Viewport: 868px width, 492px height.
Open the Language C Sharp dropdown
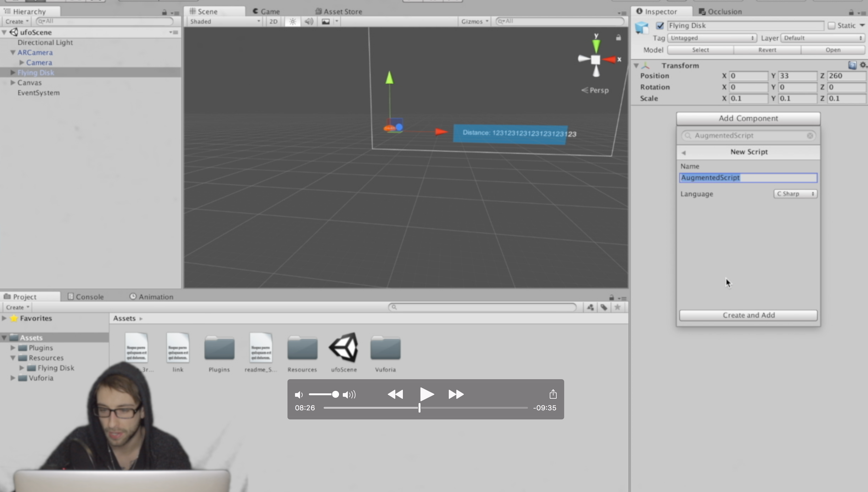[795, 194]
